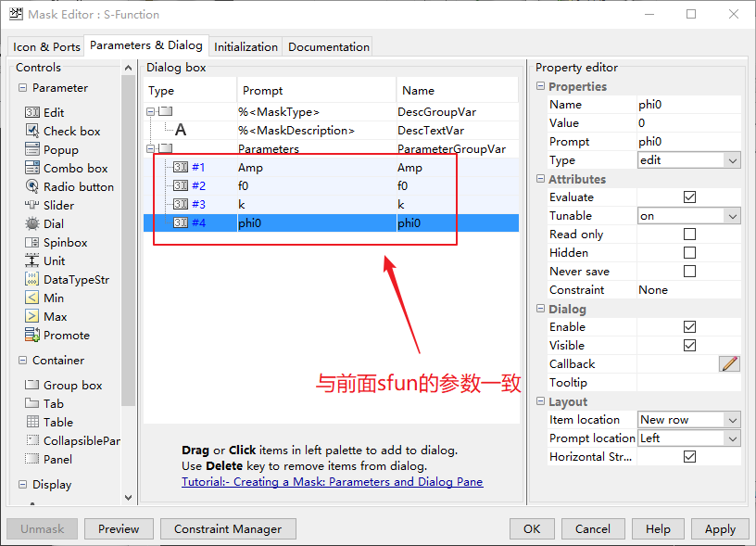Click the Mask Editor title bar icon
The height and width of the screenshot is (546, 756).
click(x=16, y=14)
